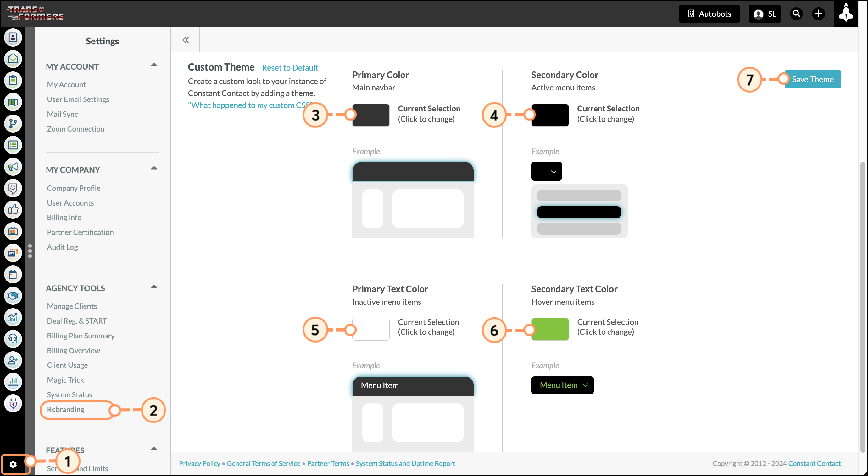
Task: Open the email envelope icon in sidebar
Action: [x=13, y=59]
